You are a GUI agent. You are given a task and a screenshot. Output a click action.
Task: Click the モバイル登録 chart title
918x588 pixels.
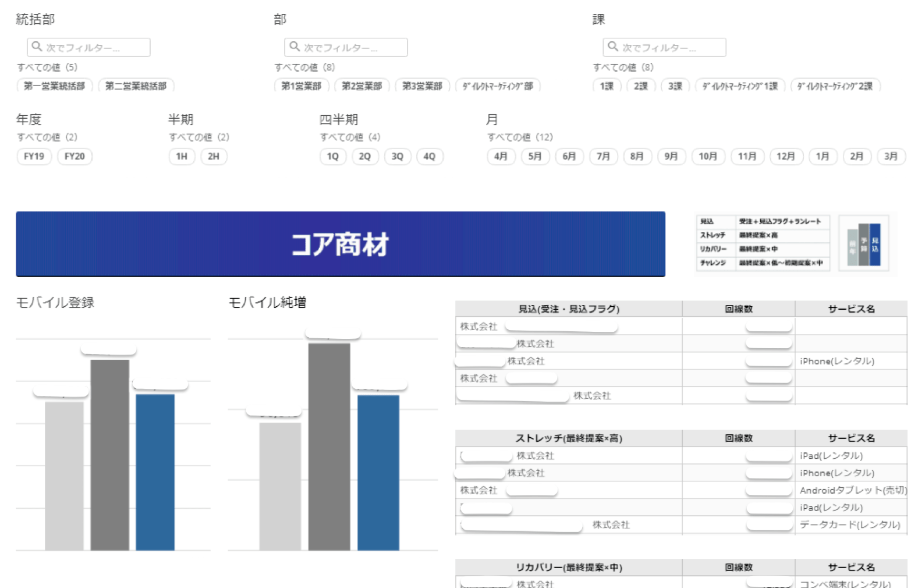point(55,302)
